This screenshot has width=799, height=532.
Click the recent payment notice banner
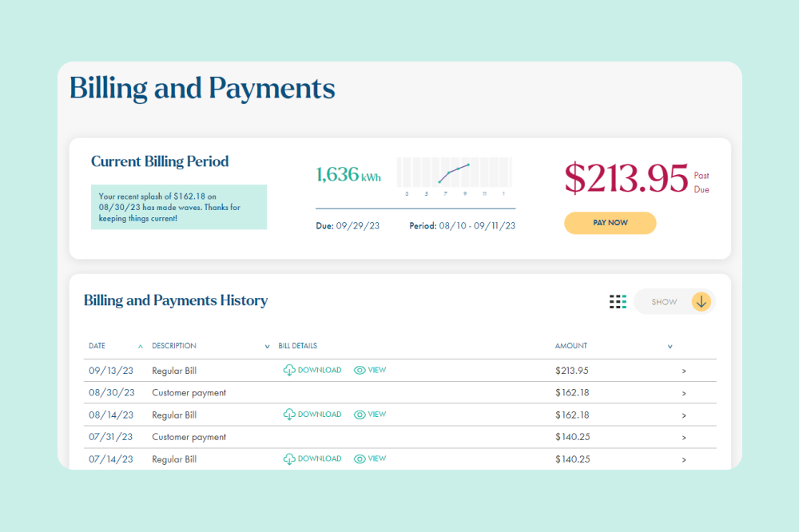[179, 207]
